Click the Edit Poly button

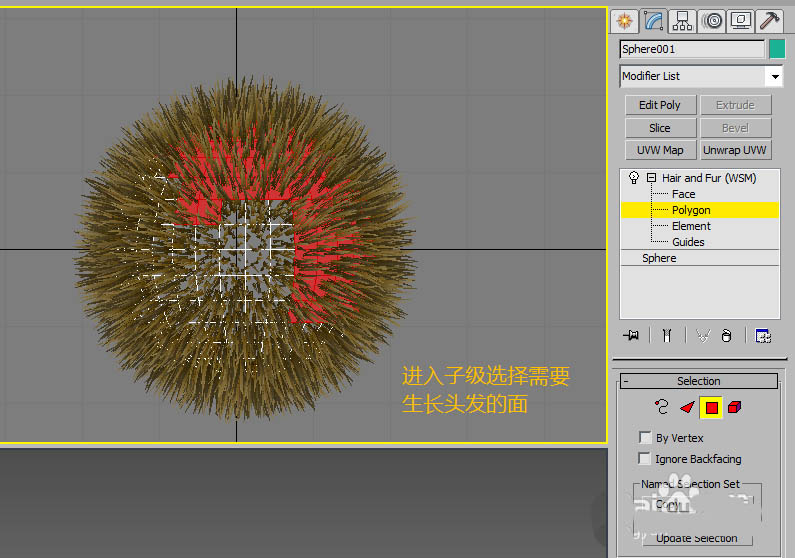660,105
